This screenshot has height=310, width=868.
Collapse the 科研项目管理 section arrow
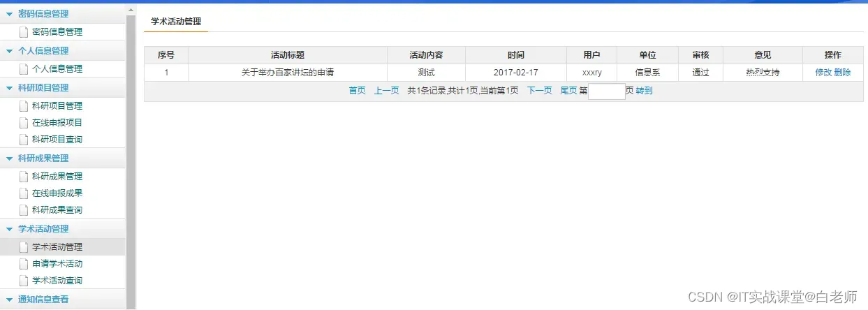coord(10,88)
